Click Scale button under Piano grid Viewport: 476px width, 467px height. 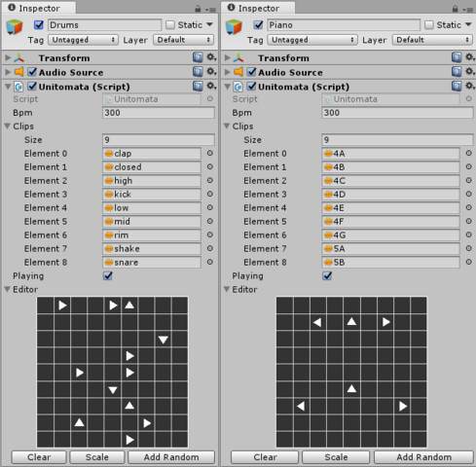(x=336, y=457)
